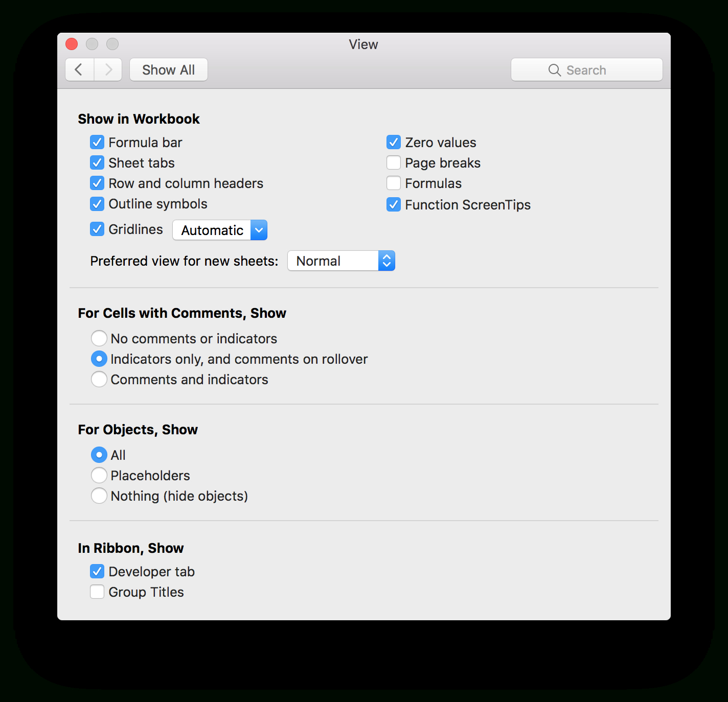Click the Show All button
The image size is (728, 702).
click(168, 69)
